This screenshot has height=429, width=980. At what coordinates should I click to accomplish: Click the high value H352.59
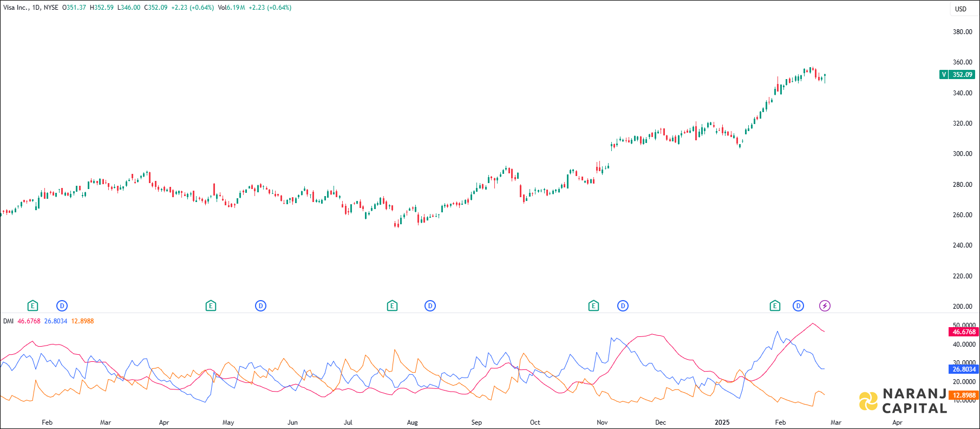pos(102,8)
